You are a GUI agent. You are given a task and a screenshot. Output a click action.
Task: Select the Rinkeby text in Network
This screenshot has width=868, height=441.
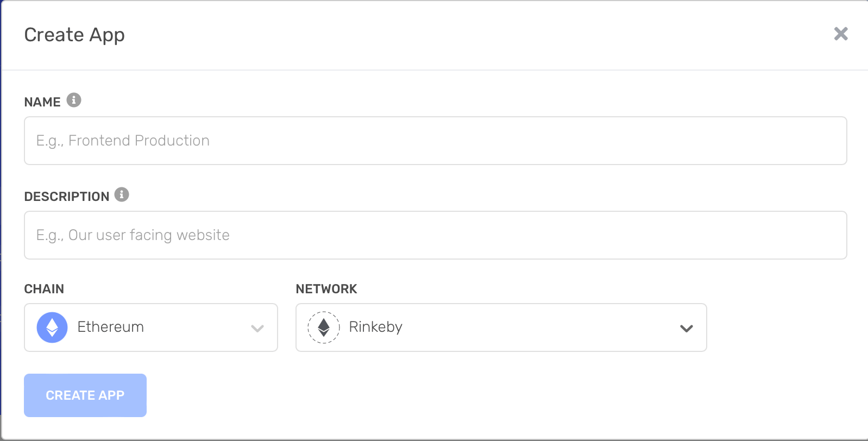tap(375, 327)
